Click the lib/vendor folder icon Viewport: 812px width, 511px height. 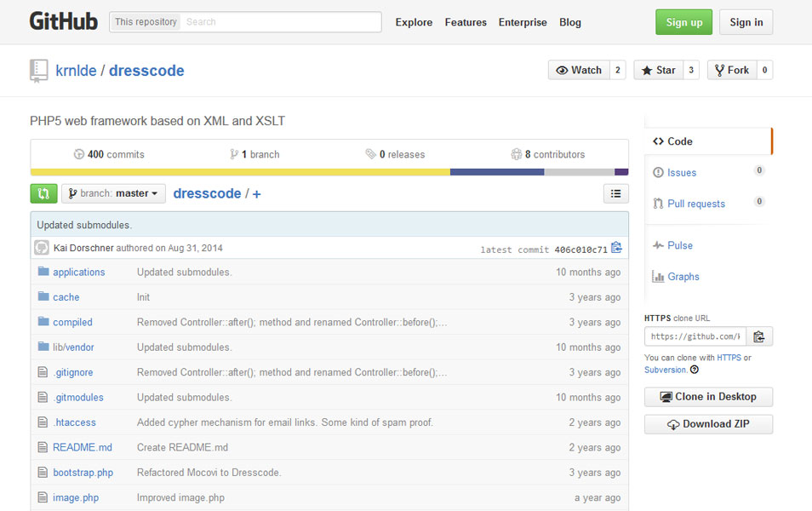(43, 346)
